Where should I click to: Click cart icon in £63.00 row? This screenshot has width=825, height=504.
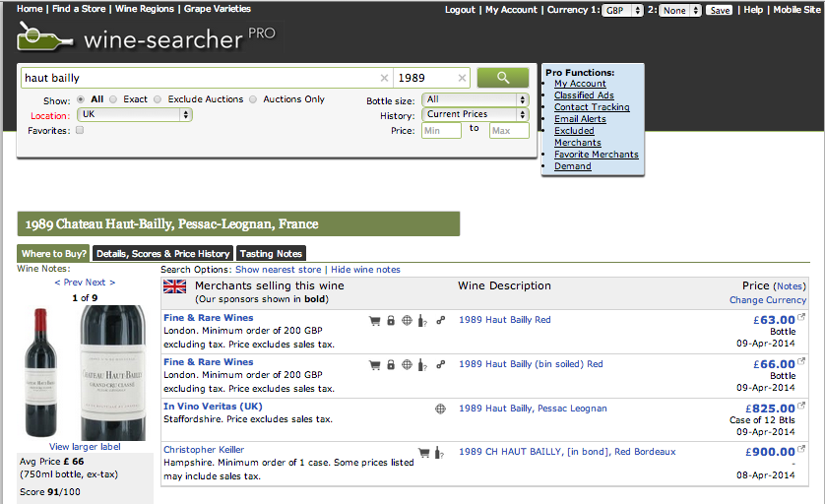coord(375,320)
